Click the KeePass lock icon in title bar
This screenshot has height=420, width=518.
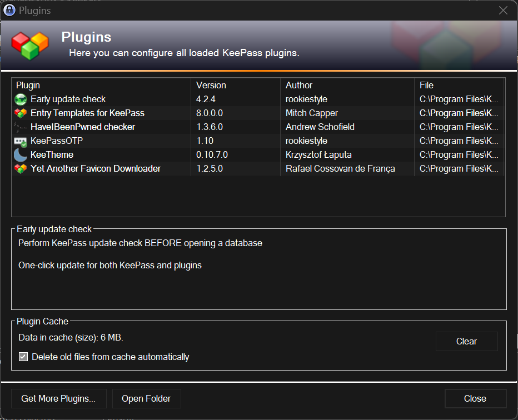click(9, 10)
